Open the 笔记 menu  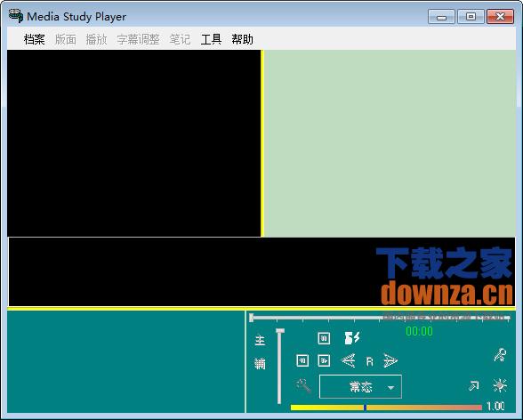[x=180, y=39]
